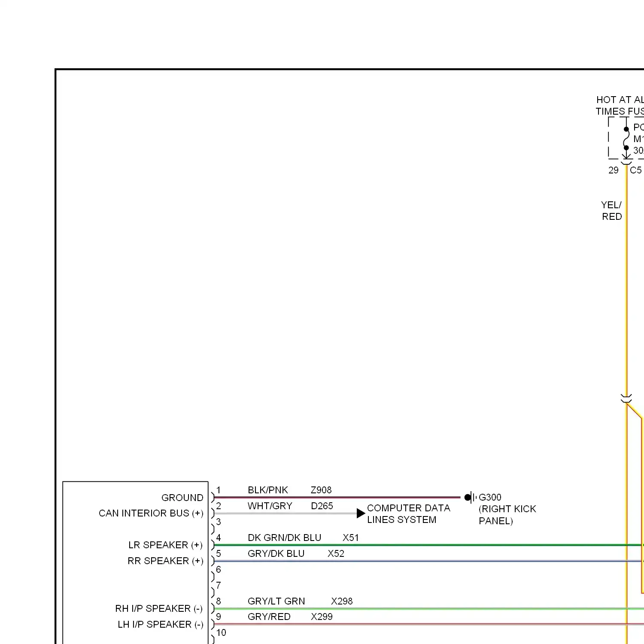The image size is (644, 644).
Task: Click circuit code X52
Action: (x=336, y=553)
